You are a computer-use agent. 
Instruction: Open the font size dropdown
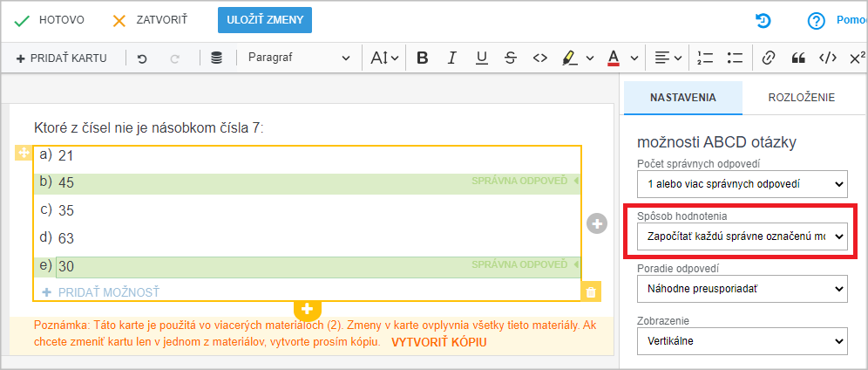[384, 58]
